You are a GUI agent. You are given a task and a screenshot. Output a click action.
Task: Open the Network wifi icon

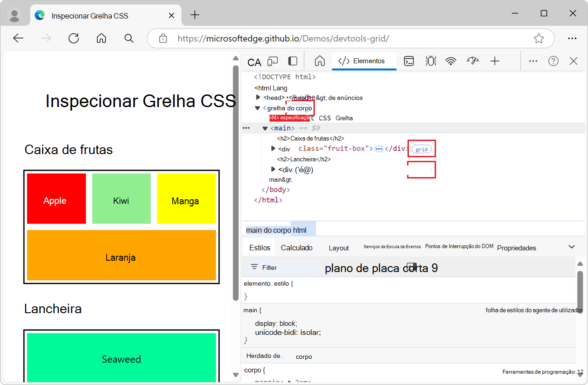(x=450, y=61)
